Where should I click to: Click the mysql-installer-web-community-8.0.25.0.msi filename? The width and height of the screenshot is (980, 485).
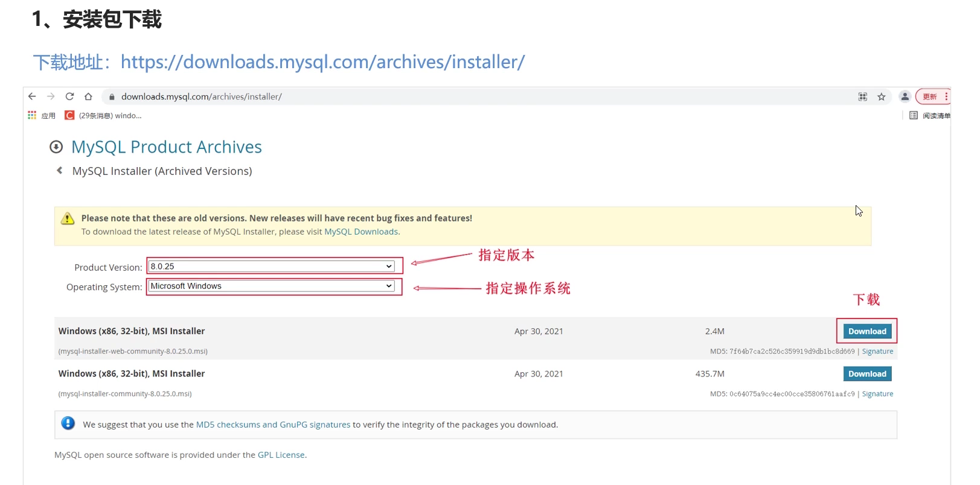(x=133, y=352)
